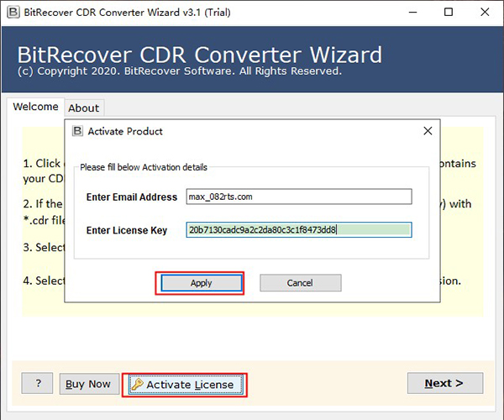Image resolution: width=504 pixels, height=420 pixels.
Task: Click the Apply button in Activate Product
Action: [202, 283]
